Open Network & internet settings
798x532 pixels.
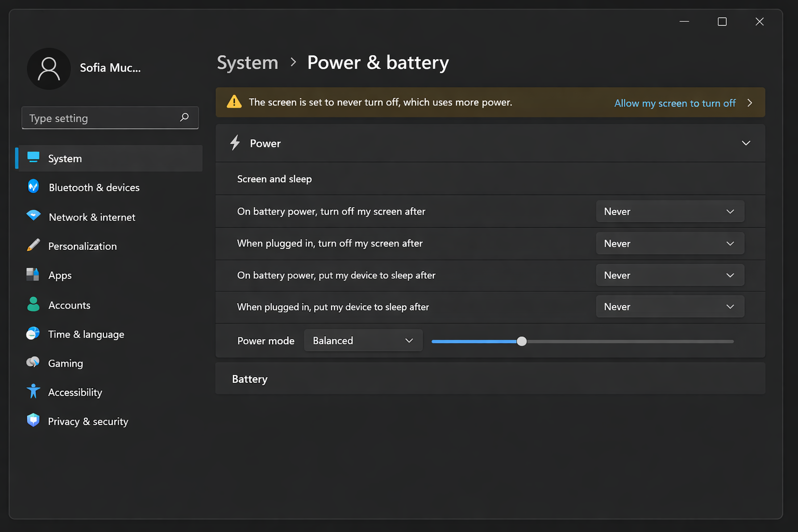(x=92, y=217)
